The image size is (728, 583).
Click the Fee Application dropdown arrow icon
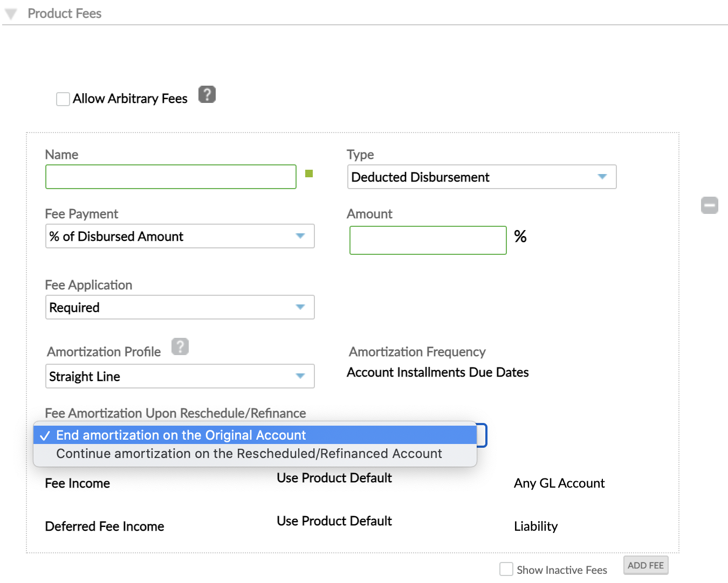point(300,307)
